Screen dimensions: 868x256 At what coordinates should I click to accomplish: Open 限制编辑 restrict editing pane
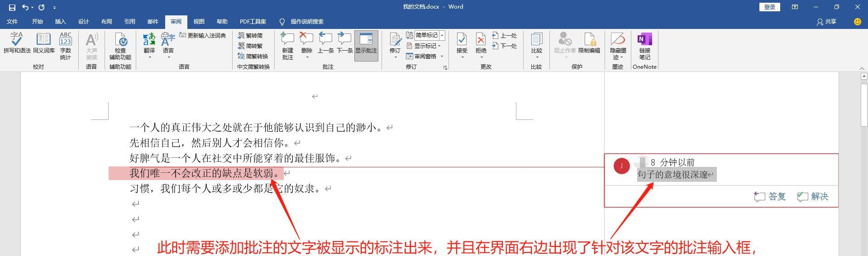point(589,43)
